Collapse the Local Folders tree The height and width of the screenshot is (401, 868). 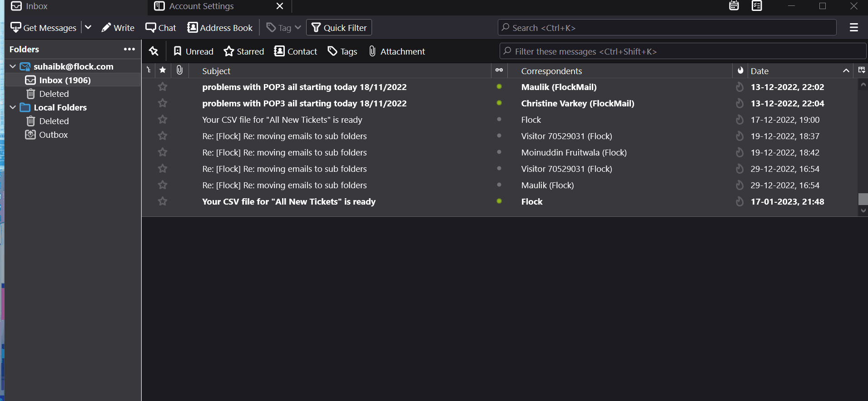point(13,107)
